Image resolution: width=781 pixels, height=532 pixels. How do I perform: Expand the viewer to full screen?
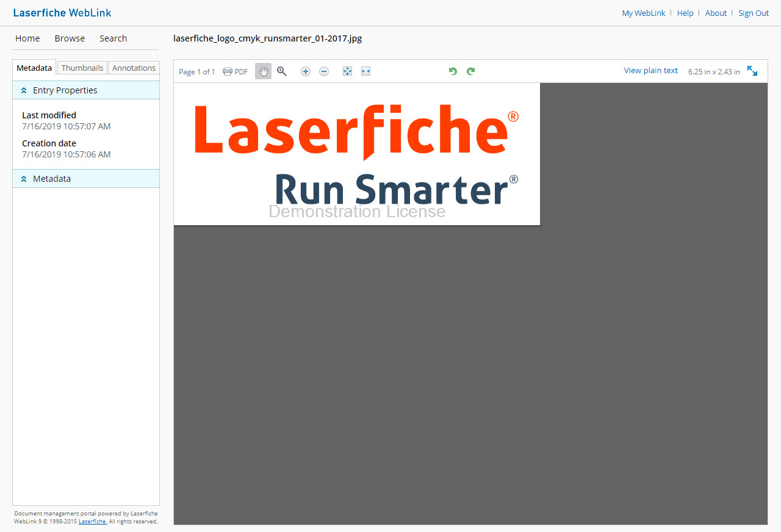752,71
